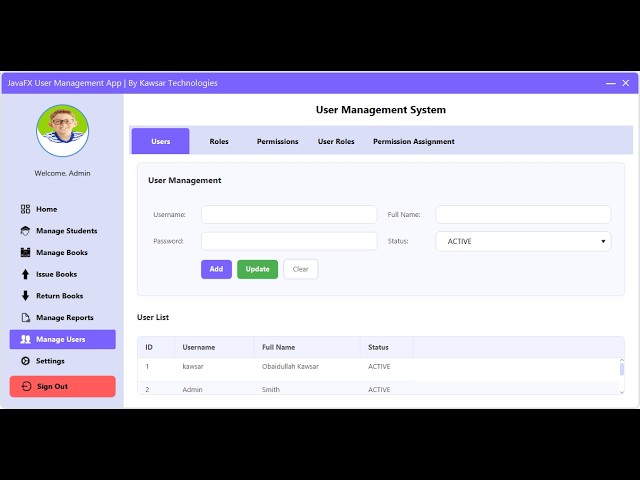Open Issue Books in the sidebar
The image size is (640, 480).
(62, 274)
